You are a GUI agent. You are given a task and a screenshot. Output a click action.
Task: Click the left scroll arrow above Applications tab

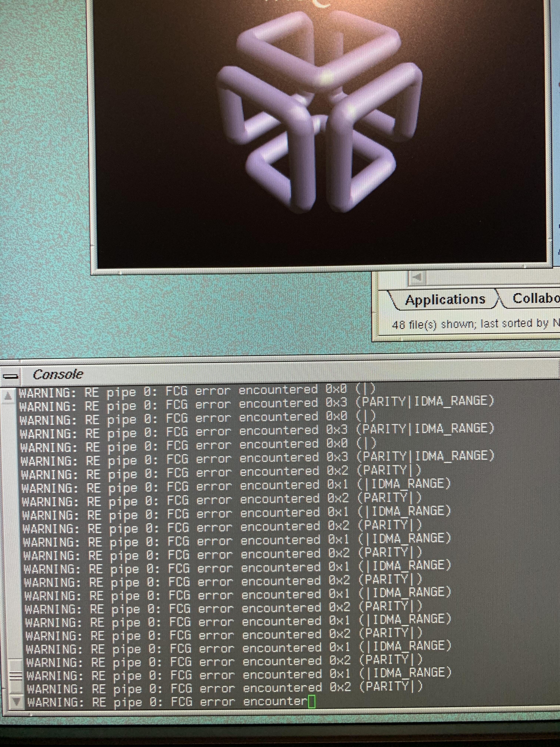pyautogui.click(x=417, y=278)
